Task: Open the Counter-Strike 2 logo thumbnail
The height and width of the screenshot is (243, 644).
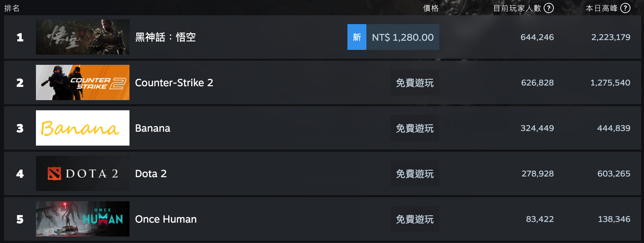Action: coord(83,82)
